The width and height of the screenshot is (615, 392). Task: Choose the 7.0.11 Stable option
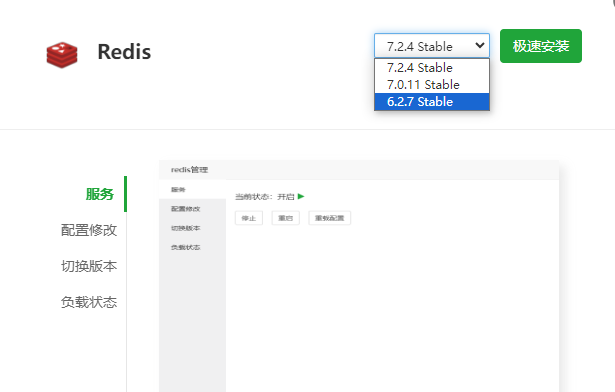pos(432,84)
